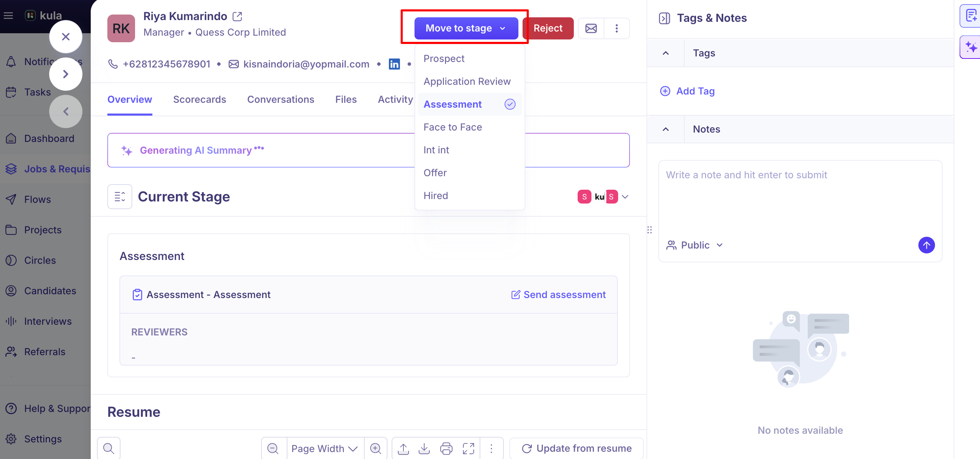Viewport: 980px width, 459px height.
Task: Open Dashboard in sidebar
Action: coord(46,138)
